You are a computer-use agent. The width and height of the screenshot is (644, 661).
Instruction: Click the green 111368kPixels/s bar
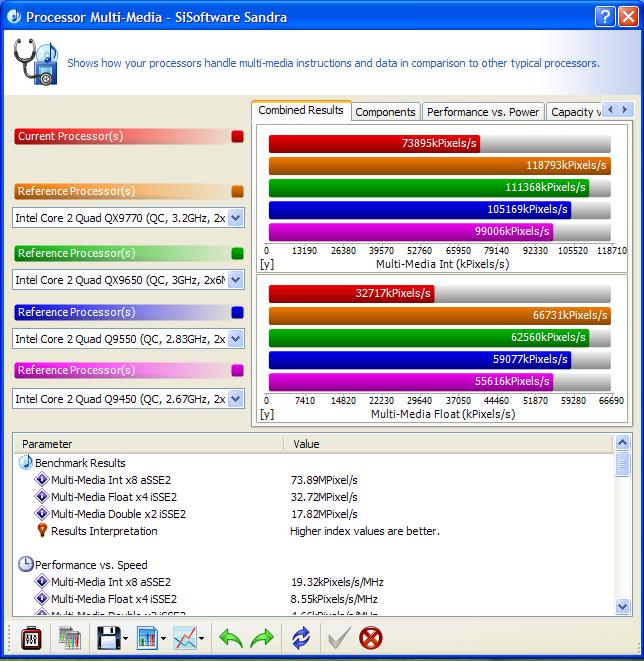tap(429, 188)
